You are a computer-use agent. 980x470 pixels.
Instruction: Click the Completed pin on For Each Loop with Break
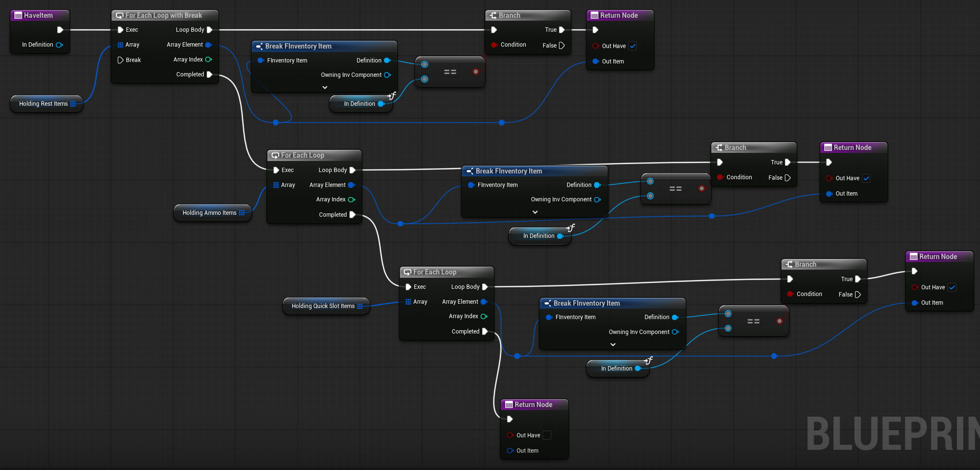point(209,74)
